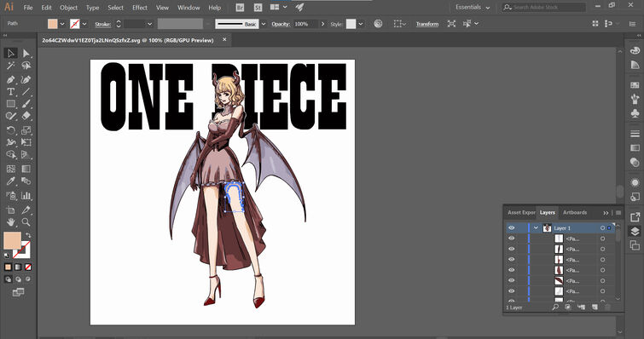Image resolution: width=644 pixels, height=339 pixels.
Task: Set paint to None in toolbox
Action: 28,267
